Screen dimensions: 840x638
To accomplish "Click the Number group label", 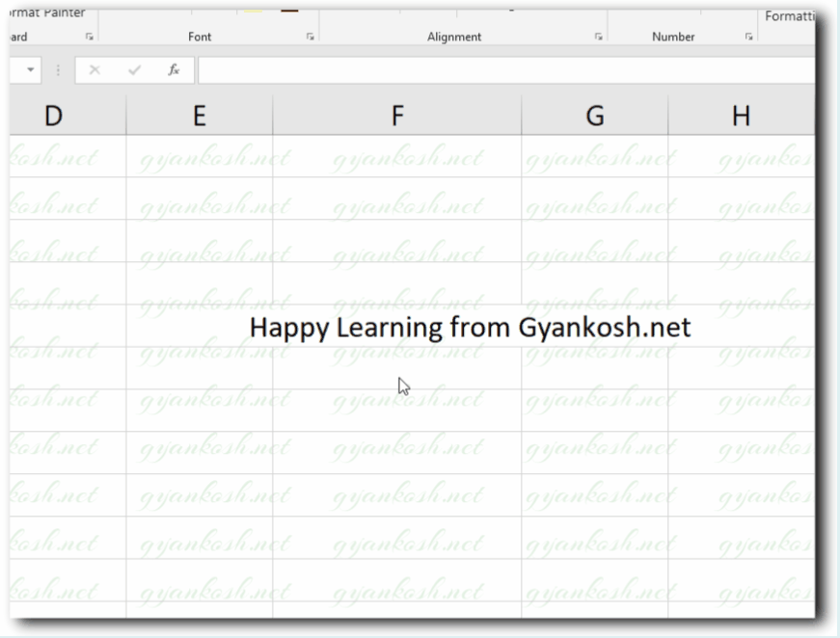I will 673,37.
